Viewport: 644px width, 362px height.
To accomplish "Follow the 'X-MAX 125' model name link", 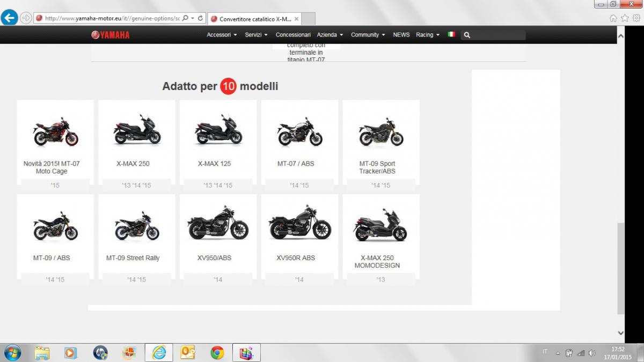I will click(214, 164).
